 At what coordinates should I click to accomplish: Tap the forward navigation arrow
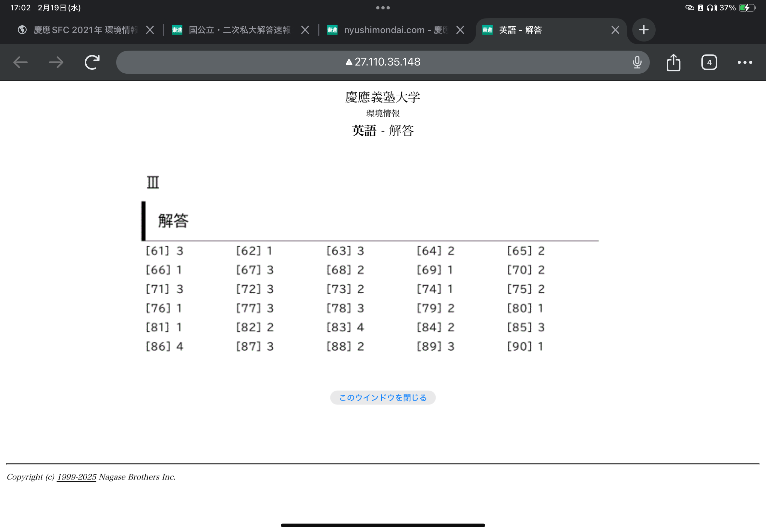[x=56, y=62]
